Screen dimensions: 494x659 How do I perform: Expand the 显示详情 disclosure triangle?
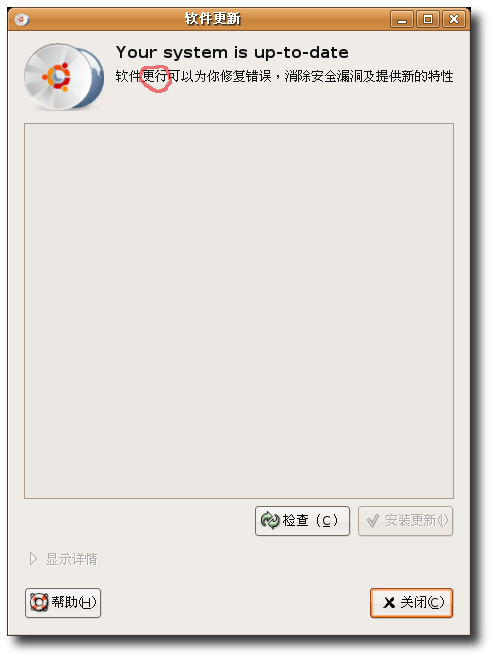(x=33, y=559)
